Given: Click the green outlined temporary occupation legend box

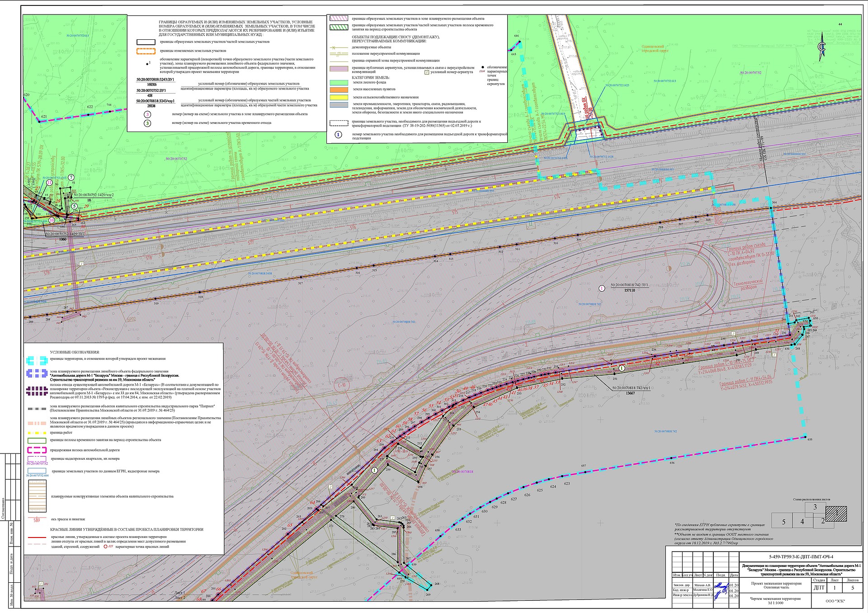Looking at the screenshot, I should coord(37,440).
